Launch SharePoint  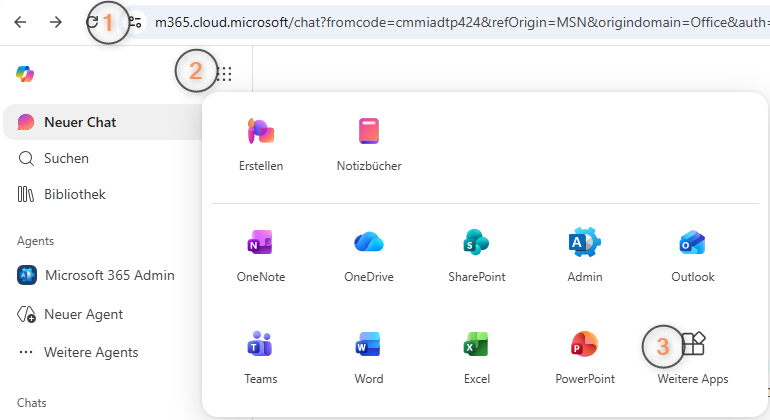click(476, 255)
